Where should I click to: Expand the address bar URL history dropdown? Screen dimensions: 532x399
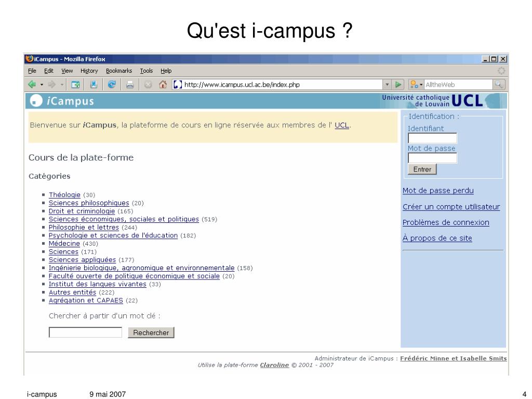click(387, 85)
